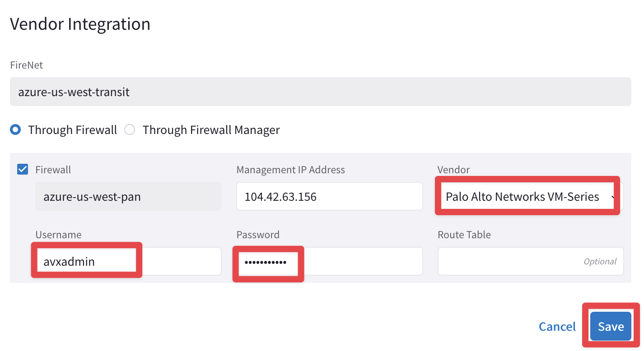Save the vendor integration settings
Viewport: 644px width, 351px height.
pyautogui.click(x=611, y=326)
